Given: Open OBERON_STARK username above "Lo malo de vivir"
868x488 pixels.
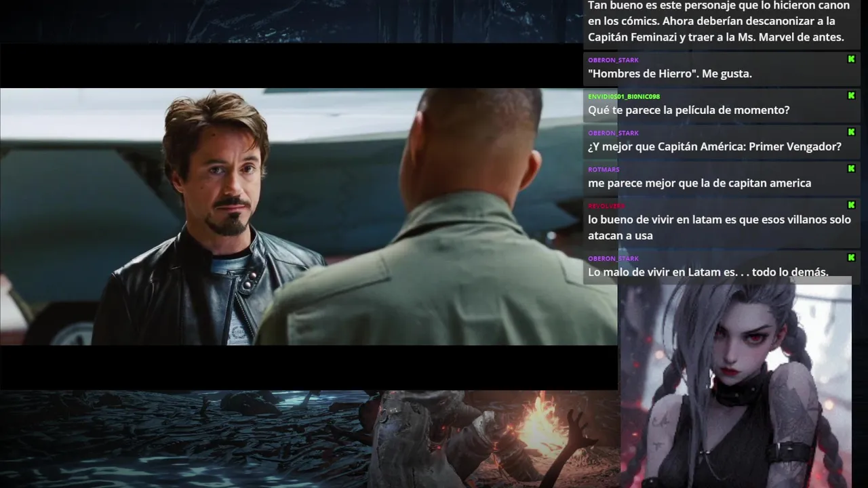Looking at the screenshot, I should click(613, 259).
